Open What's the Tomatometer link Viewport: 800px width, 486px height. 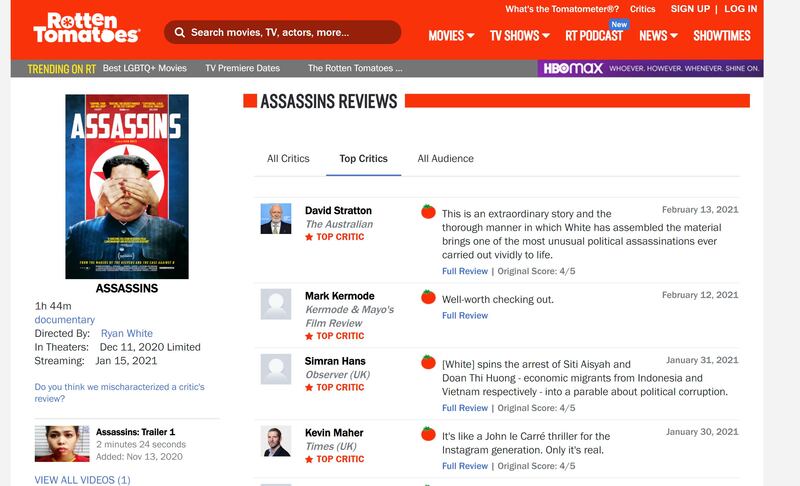pyautogui.click(x=562, y=9)
